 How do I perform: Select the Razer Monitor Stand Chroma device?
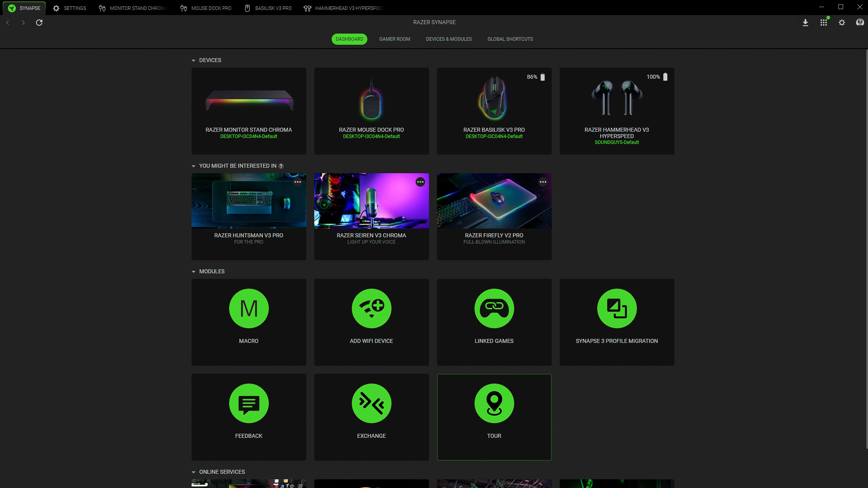[249, 111]
